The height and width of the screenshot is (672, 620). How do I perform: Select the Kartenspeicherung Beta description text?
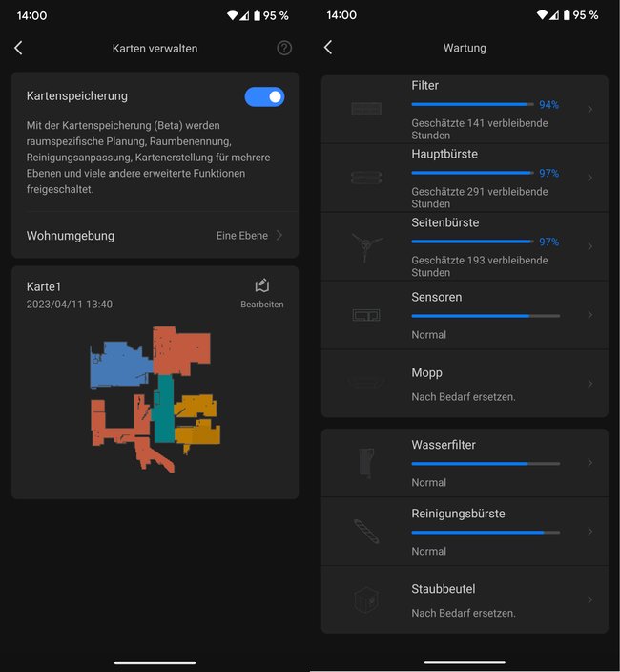click(148, 157)
